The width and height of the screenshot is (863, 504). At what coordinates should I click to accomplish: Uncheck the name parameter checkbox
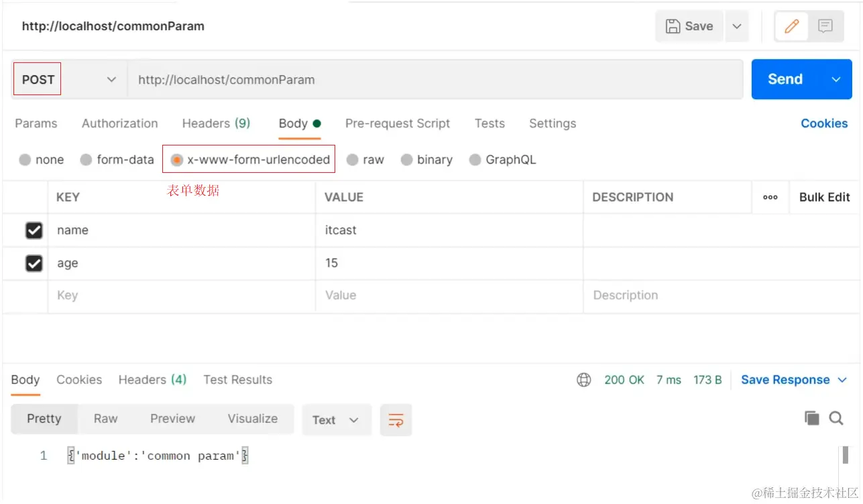tap(34, 231)
